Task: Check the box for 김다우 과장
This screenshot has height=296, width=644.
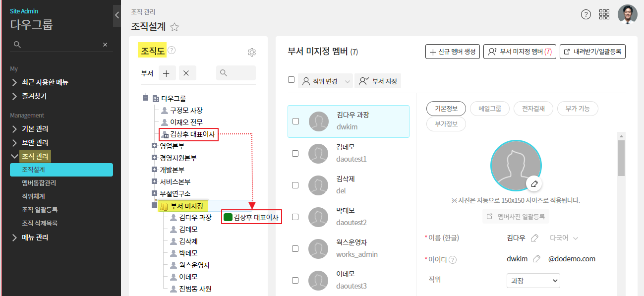Action: coord(295,121)
